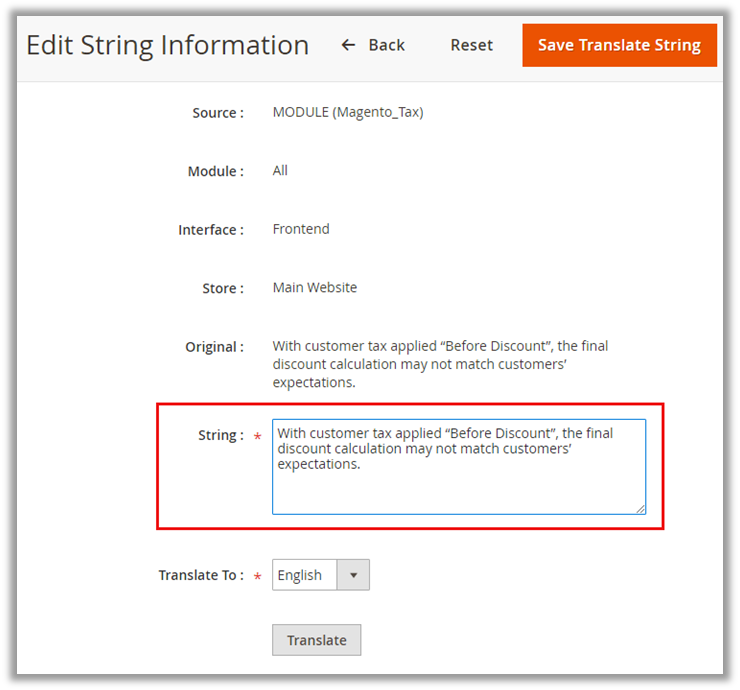Image resolution: width=740 pixels, height=690 pixels.
Task: Click the Module field label
Action: [215, 171]
